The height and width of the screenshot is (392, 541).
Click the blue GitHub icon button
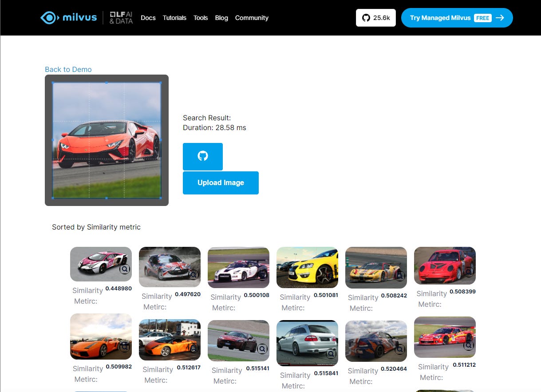[x=203, y=156]
